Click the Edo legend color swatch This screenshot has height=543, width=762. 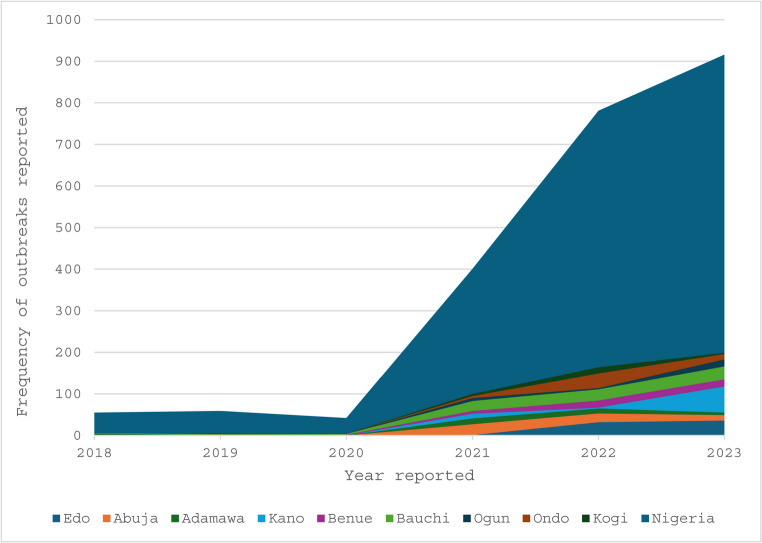[56, 519]
